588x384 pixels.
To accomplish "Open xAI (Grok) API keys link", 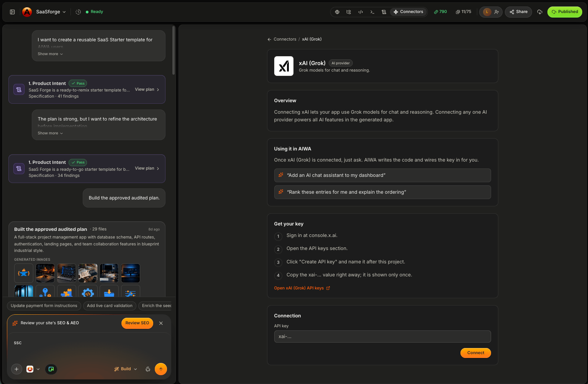I will [x=302, y=288].
